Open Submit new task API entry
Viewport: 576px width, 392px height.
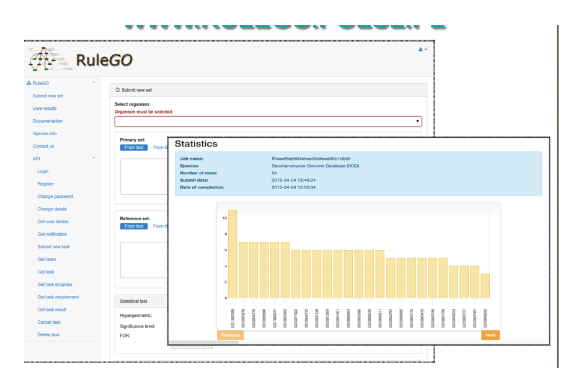[x=54, y=247]
